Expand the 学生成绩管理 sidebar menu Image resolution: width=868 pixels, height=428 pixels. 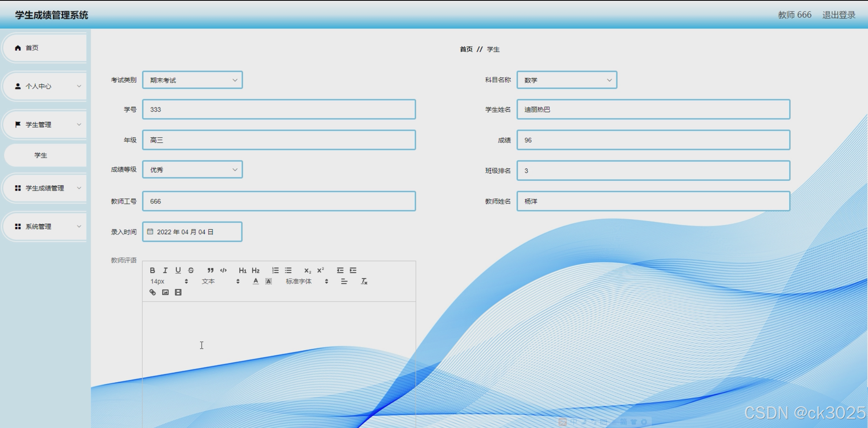point(45,188)
